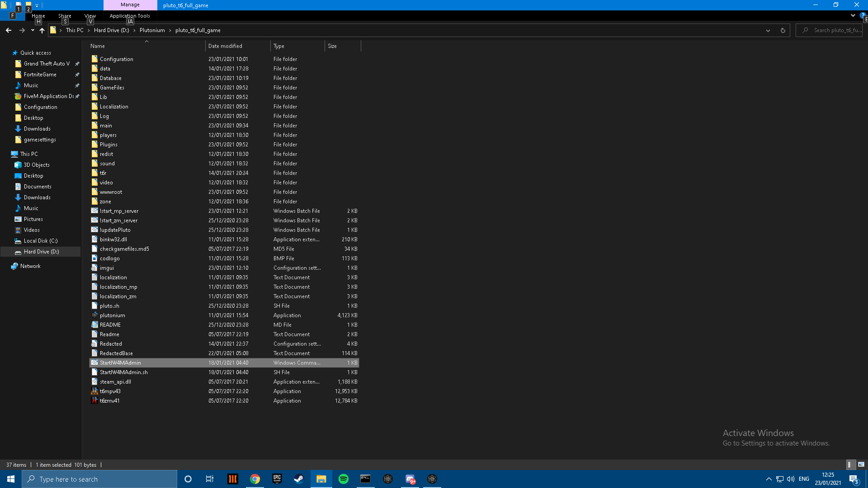Expand breadcrumb chevron after This PC
Image resolution: width=868 pixels, height=488 pixels.
tap(89, 30)
